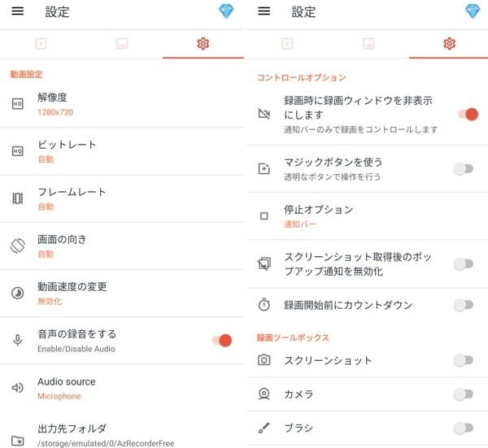488x448 pixels.
Task: Click the stopwatch icon beside 録画開始前にカウントダウン
Action: click(x=264, y=305)
